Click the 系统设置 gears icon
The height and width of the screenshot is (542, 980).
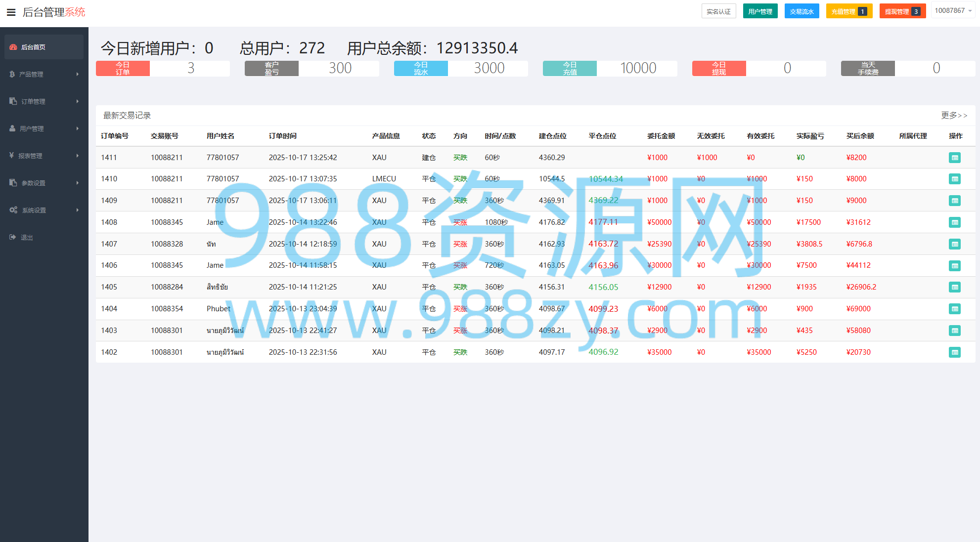[x=13, y=210]
